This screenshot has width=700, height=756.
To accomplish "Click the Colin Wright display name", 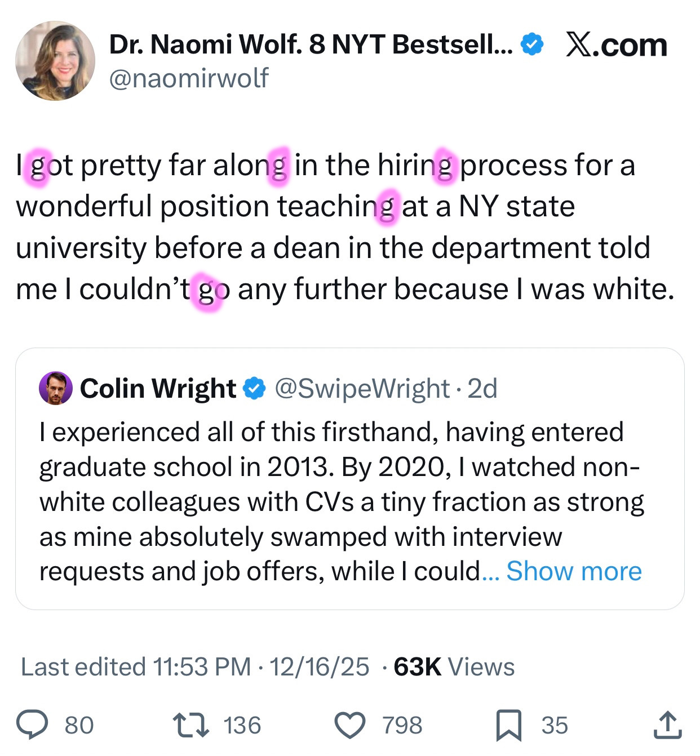I will pyautogui.click(x=158, y=388).
